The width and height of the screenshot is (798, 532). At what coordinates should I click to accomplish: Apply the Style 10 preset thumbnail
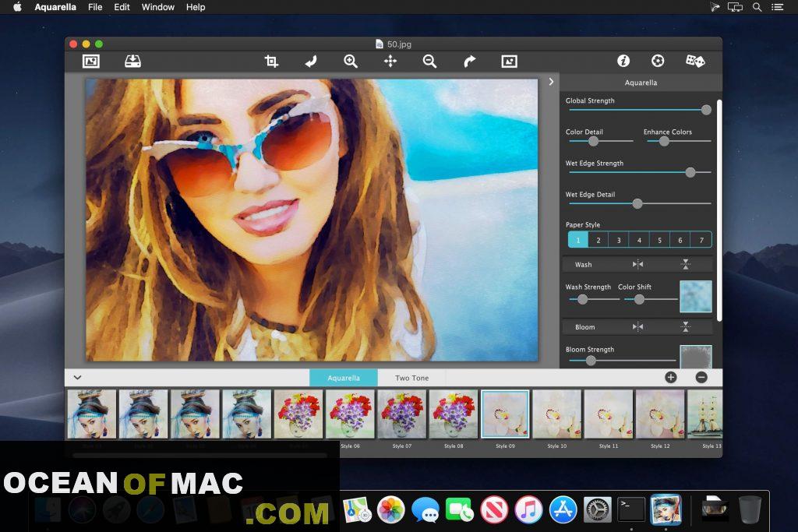(556, 414)
